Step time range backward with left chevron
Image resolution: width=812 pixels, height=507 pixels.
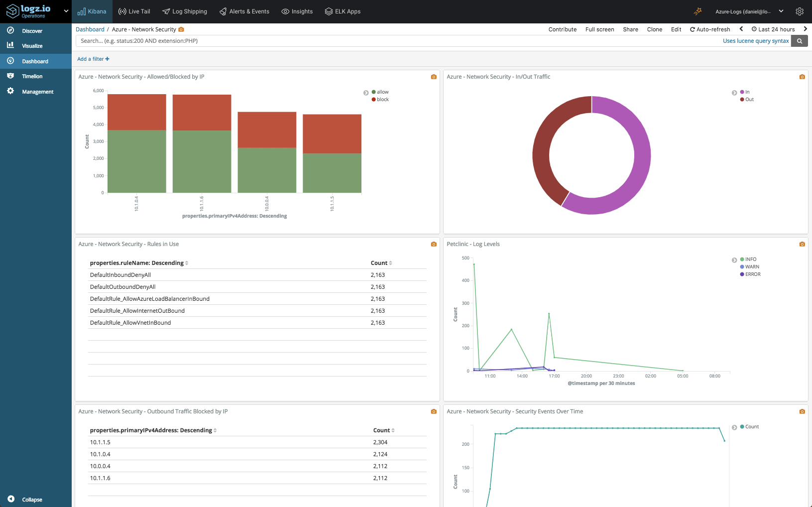pyautogui.click(x=741, y=29)
